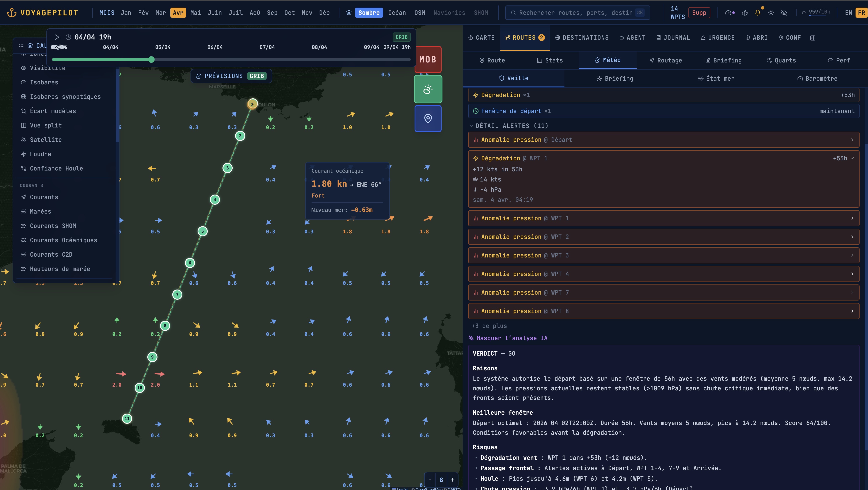
Task: Toggle the sun brightness icon
Action: (771, 13)
